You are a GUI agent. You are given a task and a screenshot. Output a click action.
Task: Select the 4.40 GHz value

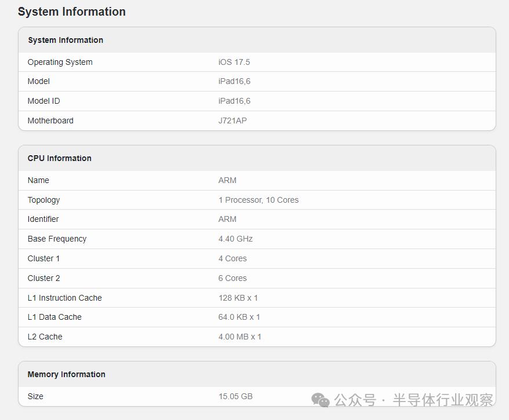235,239
